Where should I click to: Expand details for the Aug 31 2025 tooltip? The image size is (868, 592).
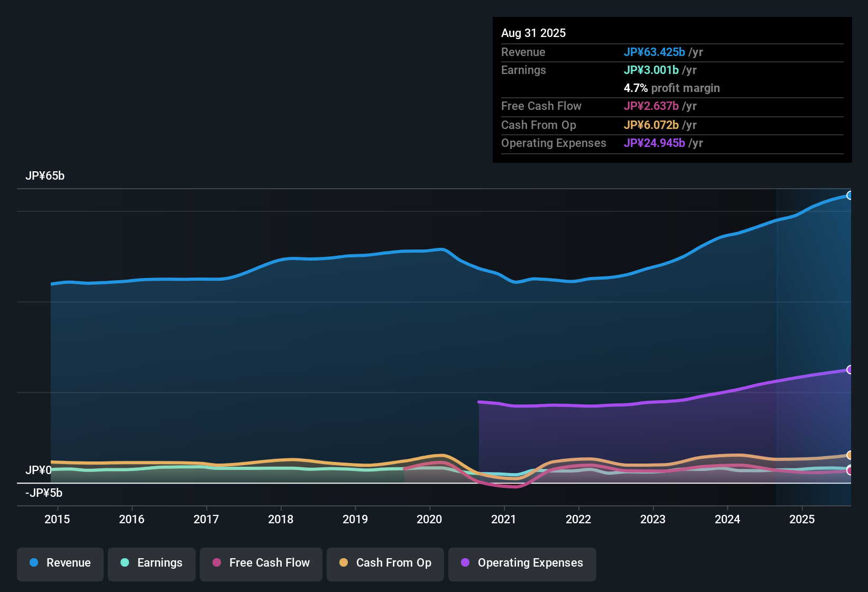[x=533, y=33]
